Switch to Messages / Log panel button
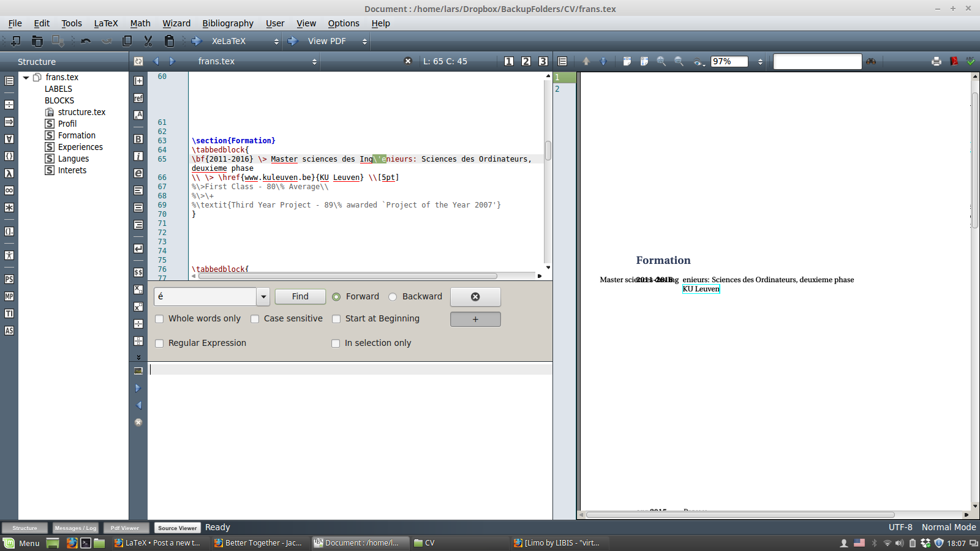Screen dimensions: 980x551 tap(75, 528)
